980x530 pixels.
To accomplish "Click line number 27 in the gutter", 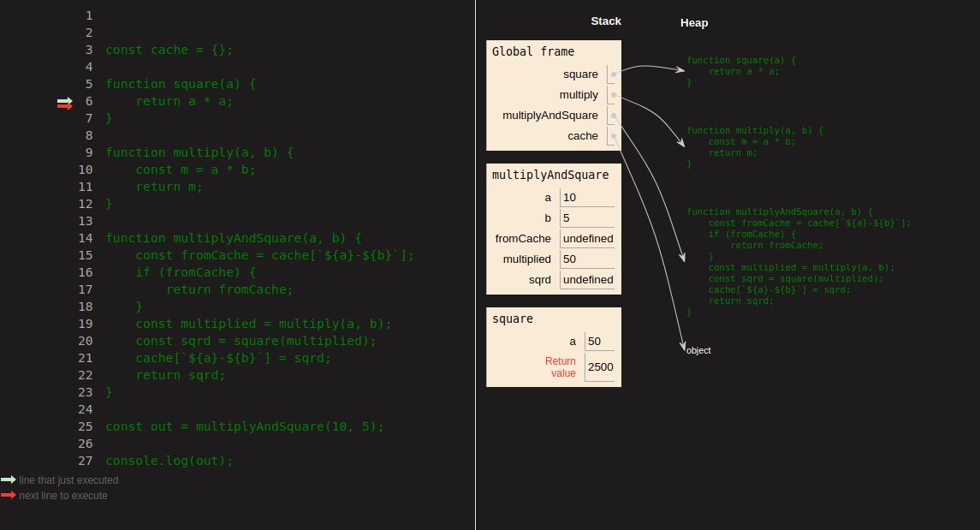I will tap(85, 461).
